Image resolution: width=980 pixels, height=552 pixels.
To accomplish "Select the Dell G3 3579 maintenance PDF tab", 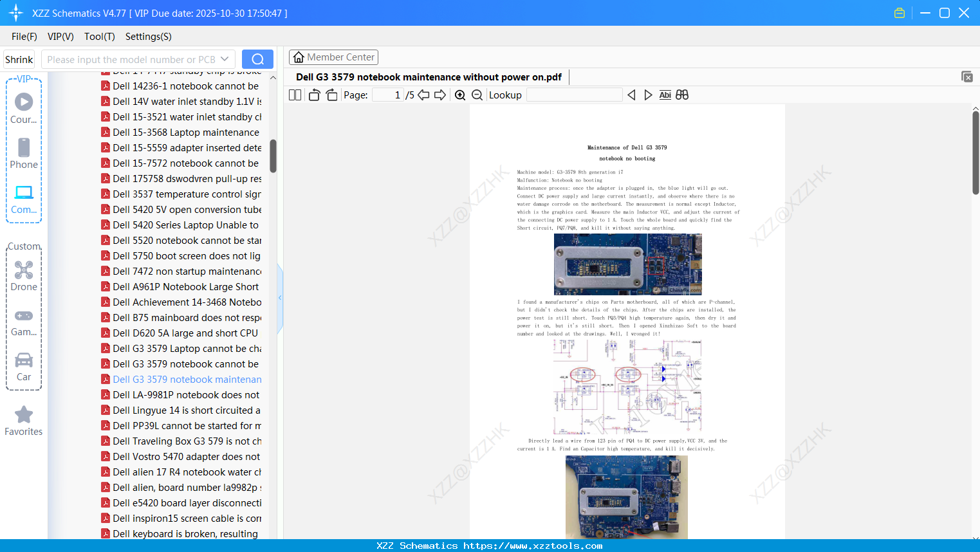I will pos(429,77).
